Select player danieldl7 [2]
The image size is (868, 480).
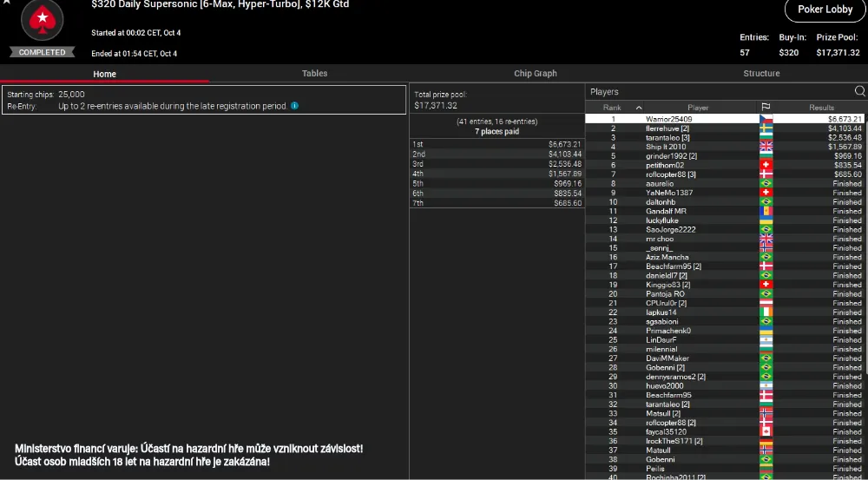[667, 275]
